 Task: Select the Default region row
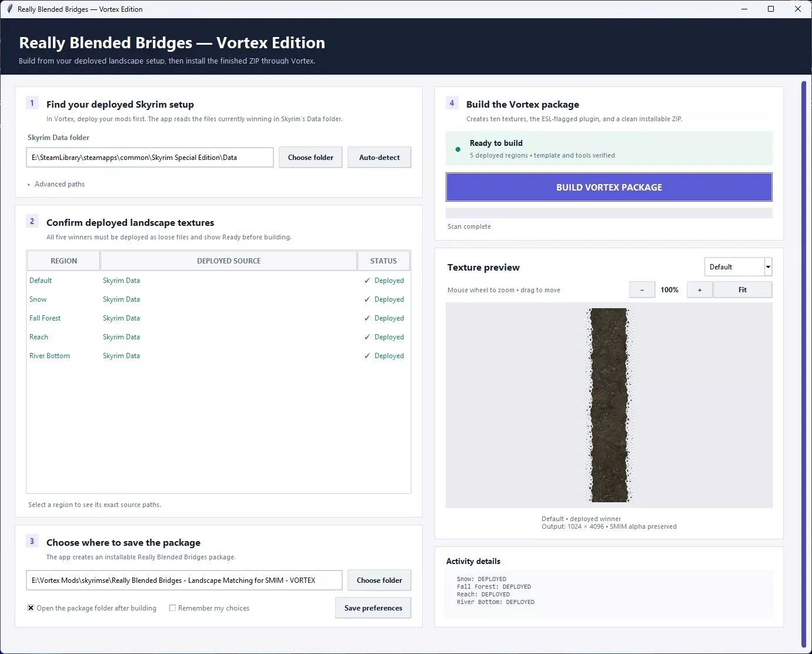click(218, 281)
